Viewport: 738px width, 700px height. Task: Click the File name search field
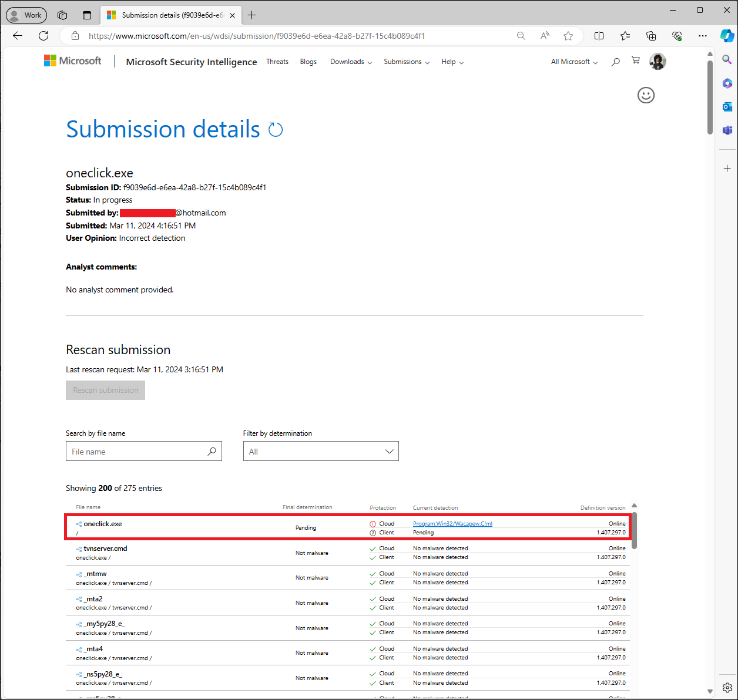point(144,451)
